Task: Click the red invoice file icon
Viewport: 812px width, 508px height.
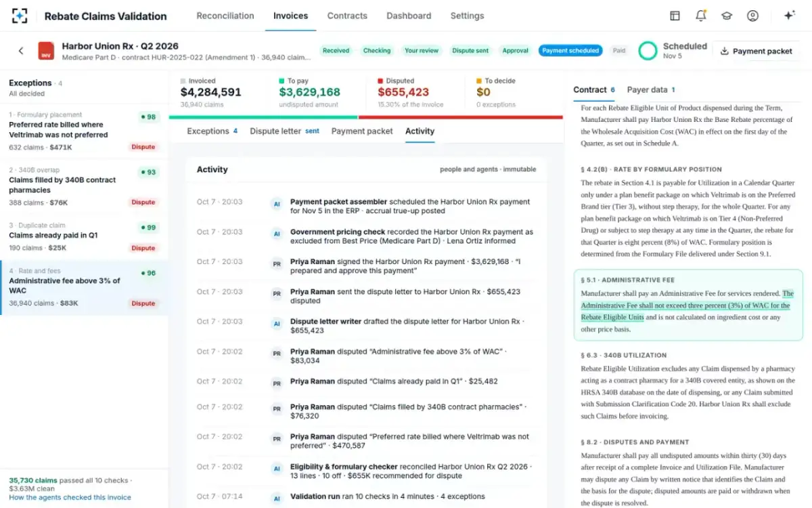Action: pyautogui.click(x=46, y=51)
